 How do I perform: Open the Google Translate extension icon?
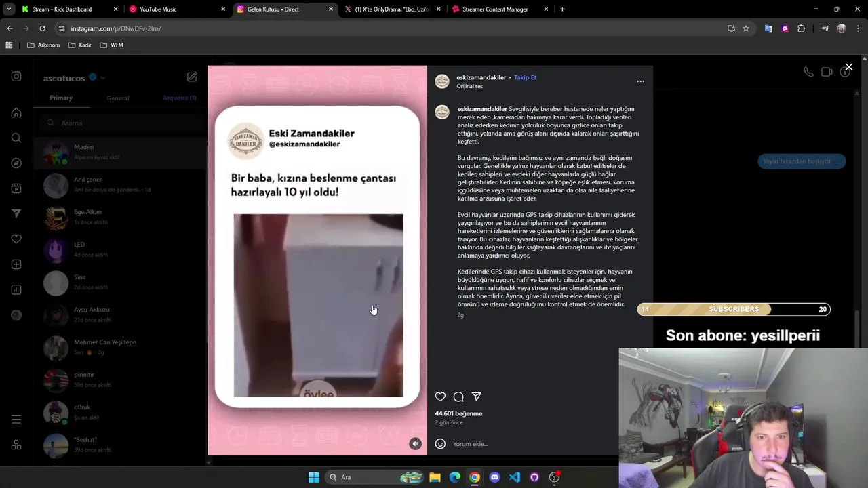(768, 28)
